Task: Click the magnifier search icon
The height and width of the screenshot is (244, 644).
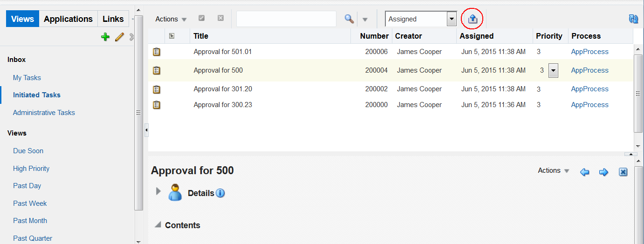Action: [349, 19]
